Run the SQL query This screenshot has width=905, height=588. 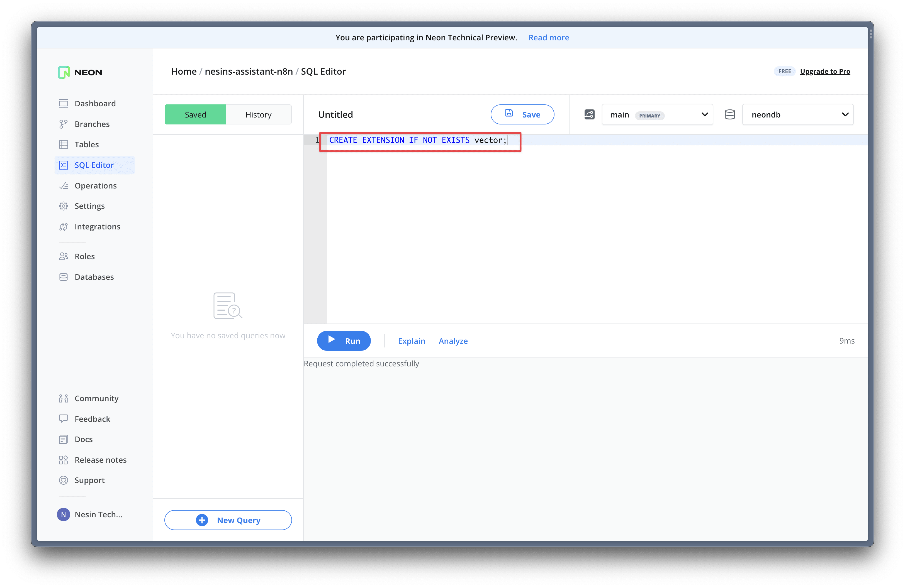[344, 341]
